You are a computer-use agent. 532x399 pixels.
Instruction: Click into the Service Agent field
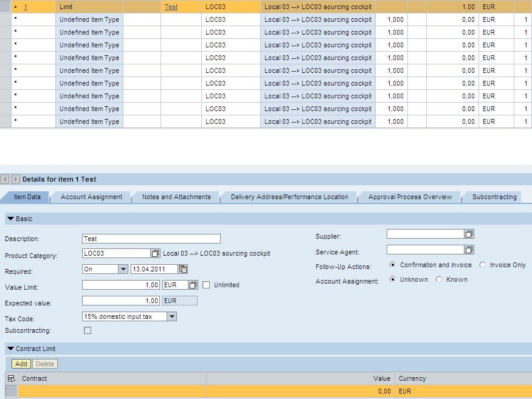click(x=426, y=250)
